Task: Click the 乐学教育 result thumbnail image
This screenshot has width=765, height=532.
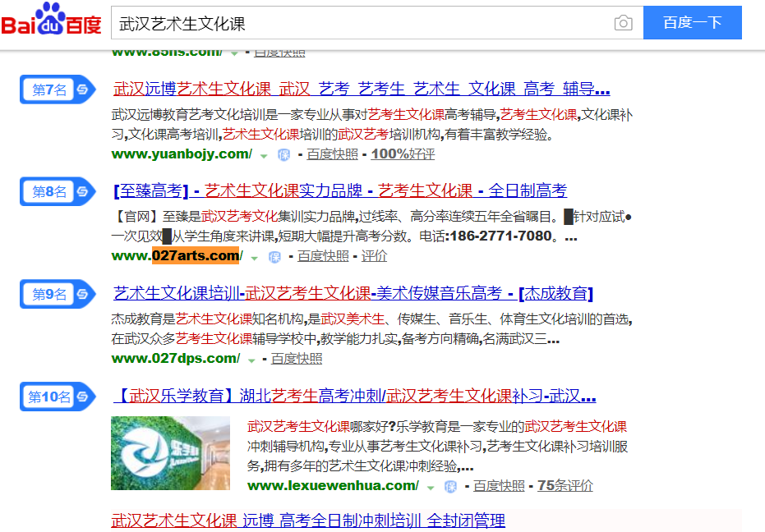Action: pyautogui.click(x=170, y=453)
